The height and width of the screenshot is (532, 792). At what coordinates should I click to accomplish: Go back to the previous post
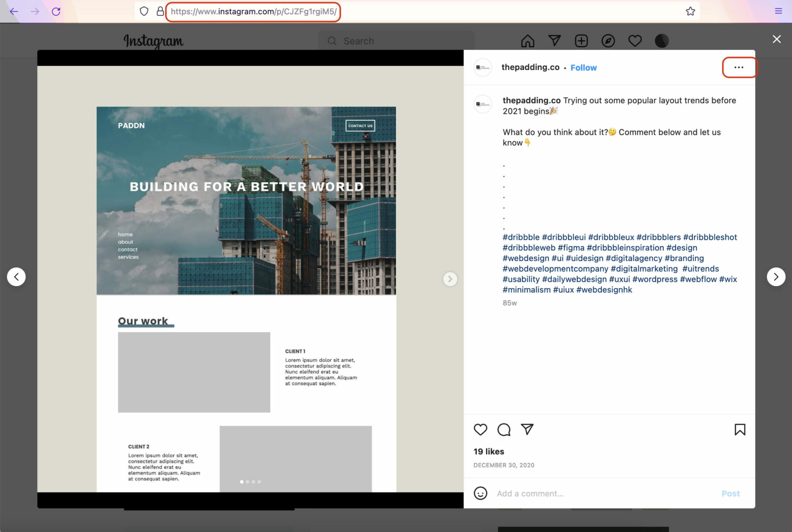(x=17, y=276)
